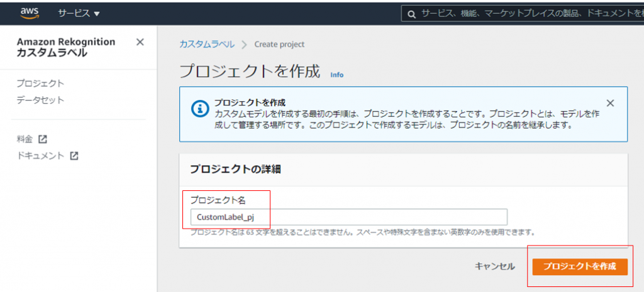644x292 pixels.
Task: Click the キャンセル button
Action: (494, 267)
